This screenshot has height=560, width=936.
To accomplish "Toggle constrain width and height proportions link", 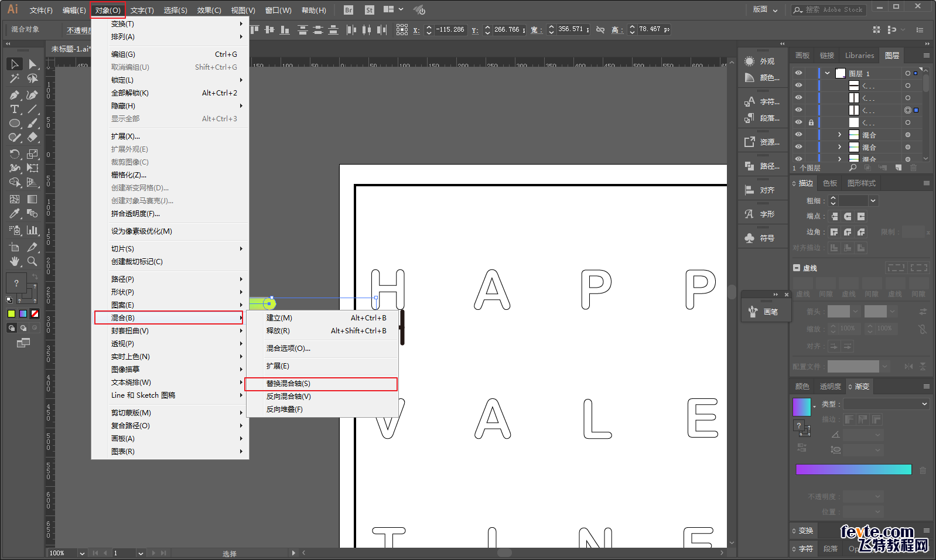I will coord(600,29).
